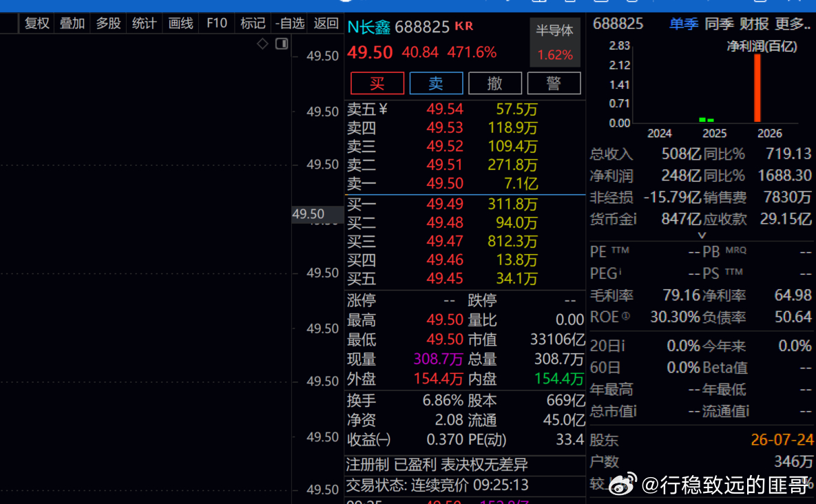816x504 pixels.
Task: Click the 471.6% change percentage
Action: [472, 52]
